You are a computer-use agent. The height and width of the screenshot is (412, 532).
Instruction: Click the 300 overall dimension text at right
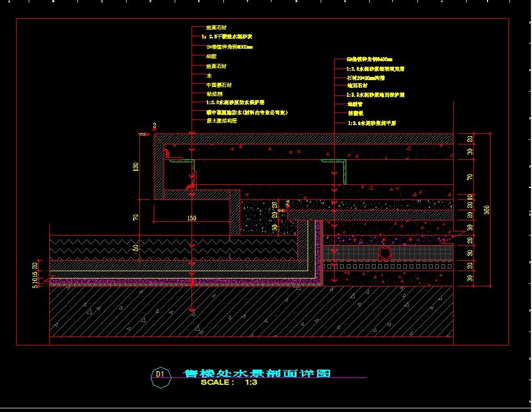pos(486,210)
